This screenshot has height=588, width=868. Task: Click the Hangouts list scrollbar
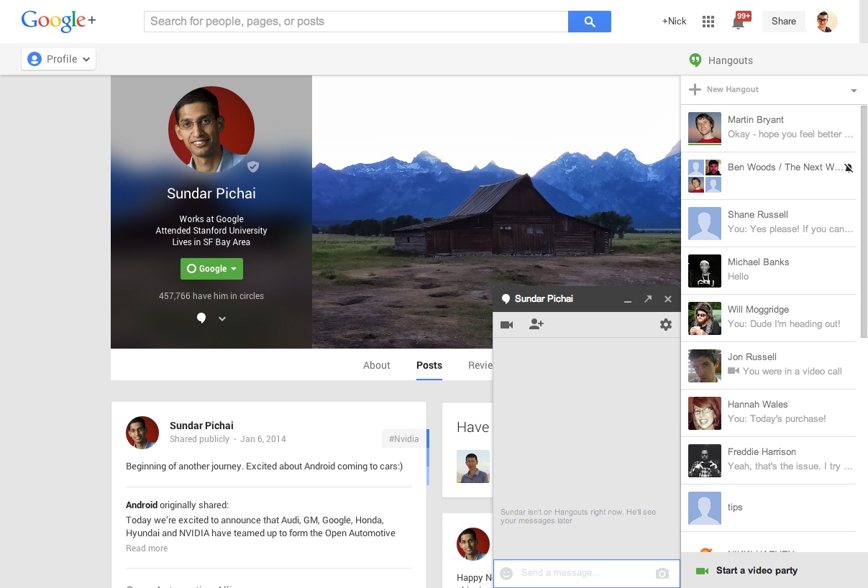[864, 221]
